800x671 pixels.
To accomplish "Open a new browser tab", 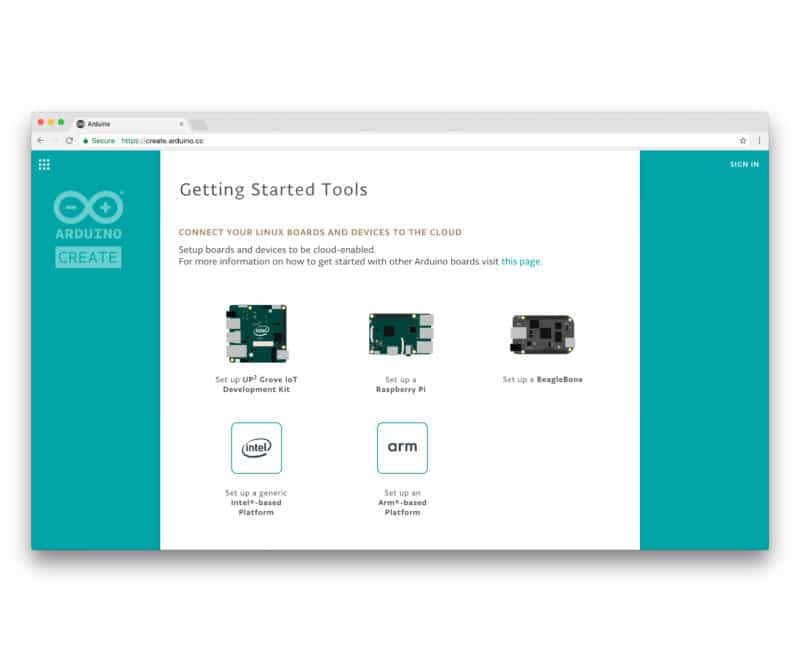I will (198, 124).
